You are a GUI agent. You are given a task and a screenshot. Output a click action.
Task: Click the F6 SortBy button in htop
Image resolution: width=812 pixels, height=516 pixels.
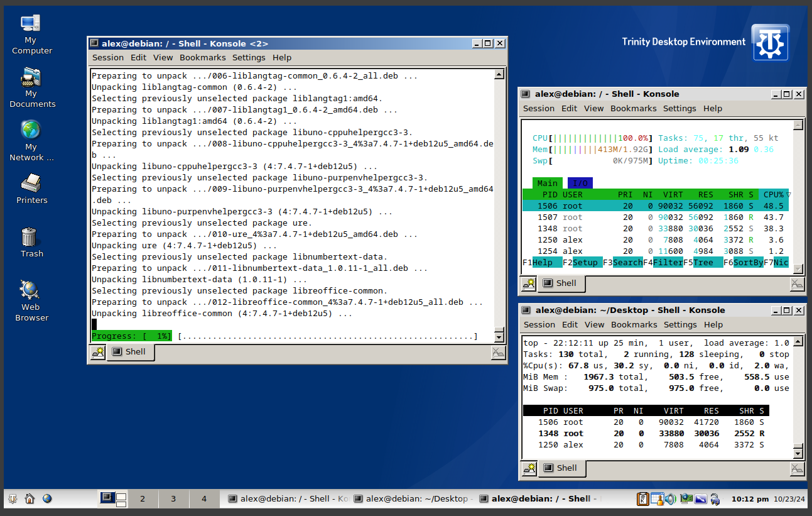pos(747,263)
